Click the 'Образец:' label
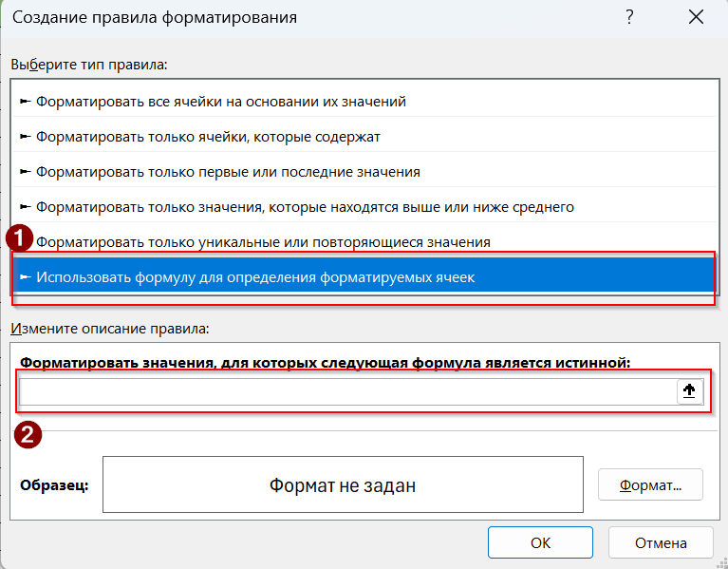This screenshot has height=569, width=728. (x=54, y=485)
